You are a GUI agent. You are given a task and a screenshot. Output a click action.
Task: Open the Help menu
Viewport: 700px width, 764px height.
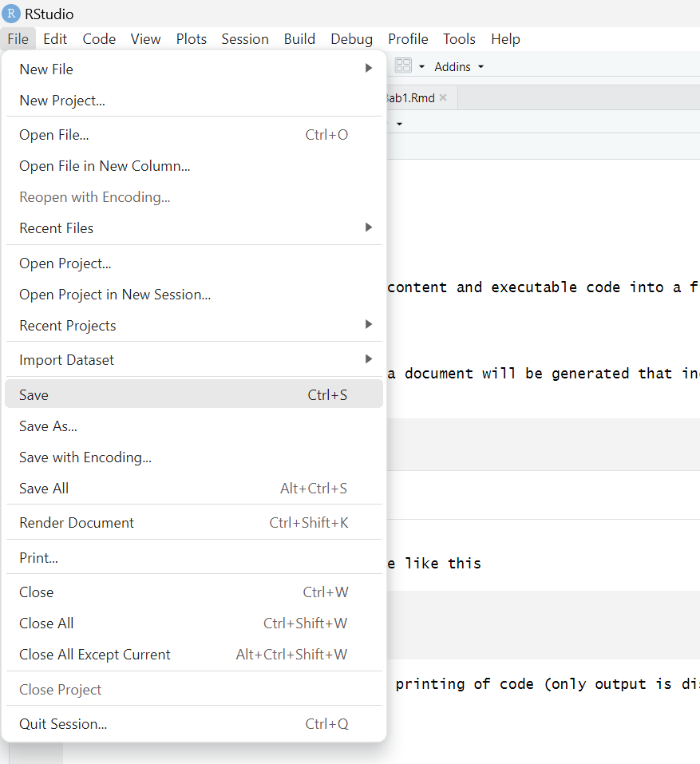click(505, 39)
